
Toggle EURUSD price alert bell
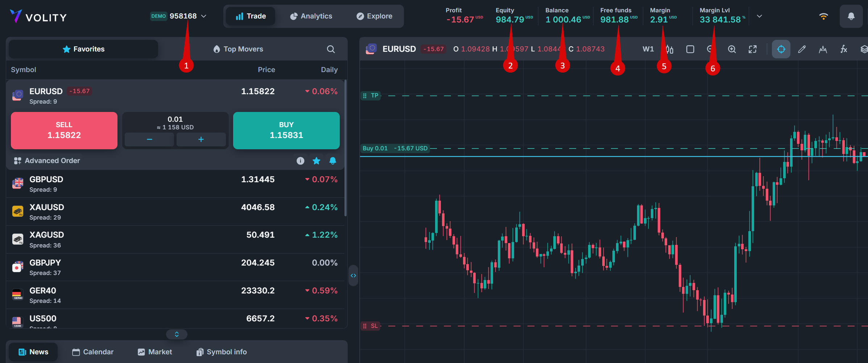[332, 161]
